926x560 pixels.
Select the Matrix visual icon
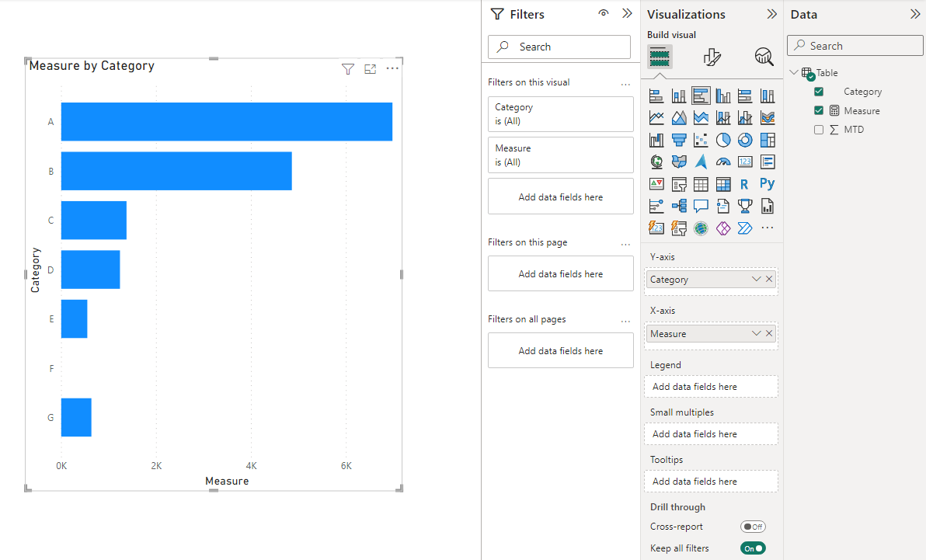[722, 184]
